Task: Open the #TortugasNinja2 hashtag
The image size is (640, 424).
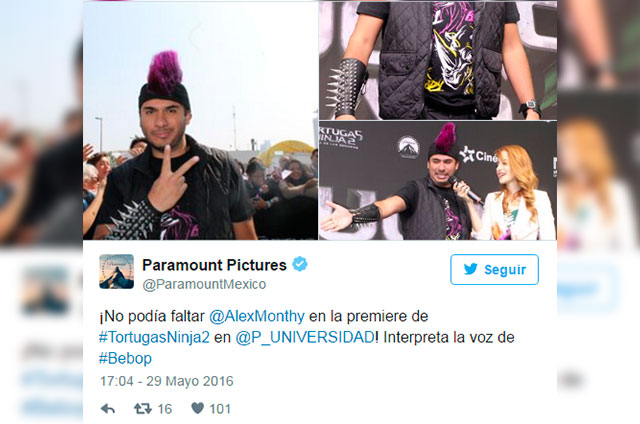Action: 154,337
